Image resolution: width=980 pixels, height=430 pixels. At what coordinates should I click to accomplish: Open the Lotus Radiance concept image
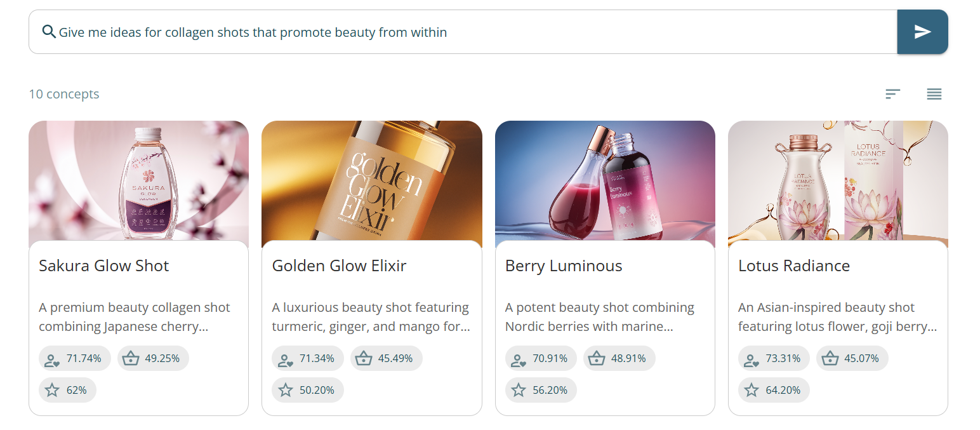838,181
